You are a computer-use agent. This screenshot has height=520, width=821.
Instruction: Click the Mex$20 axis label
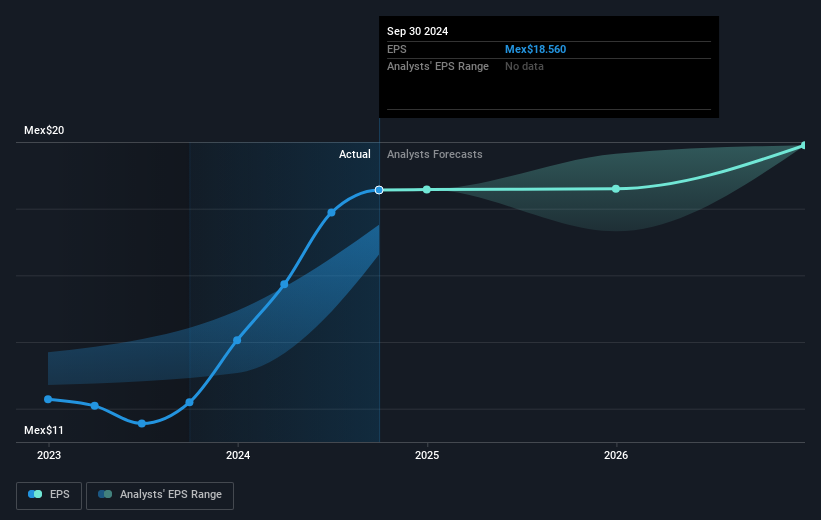coord(44,130)
